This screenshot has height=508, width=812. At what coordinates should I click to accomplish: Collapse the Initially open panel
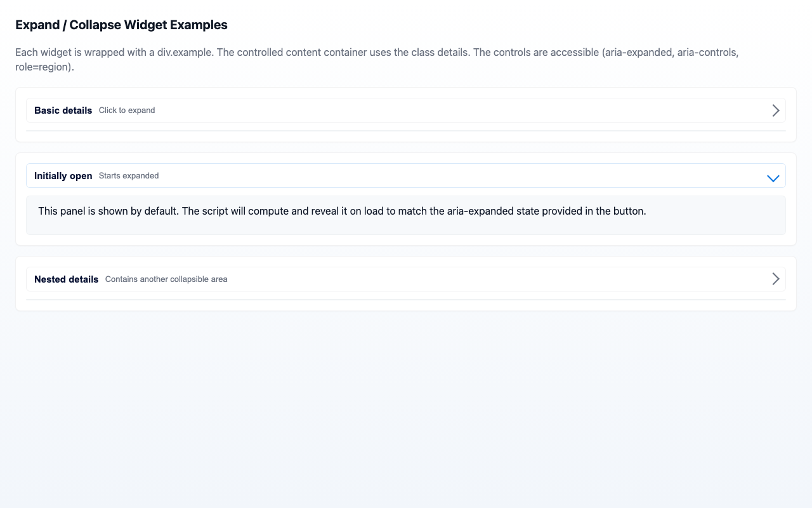click(x=406, y=175)
